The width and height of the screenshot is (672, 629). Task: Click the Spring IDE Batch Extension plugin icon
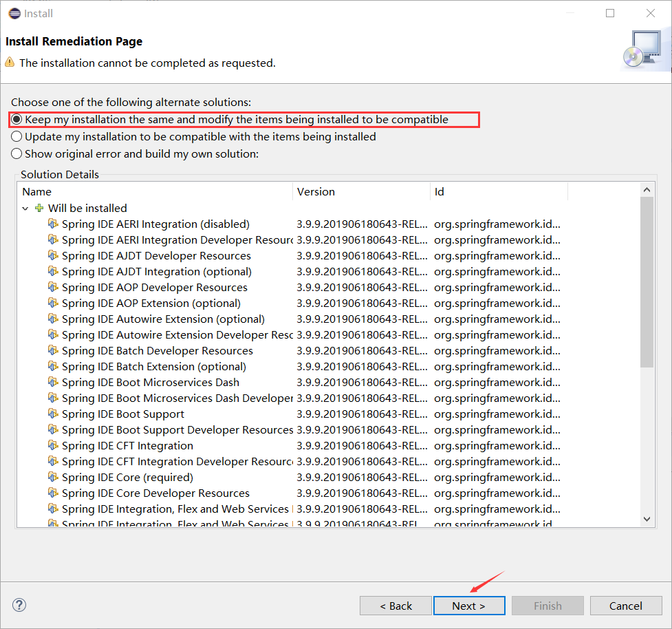click(x=54, y=366)
